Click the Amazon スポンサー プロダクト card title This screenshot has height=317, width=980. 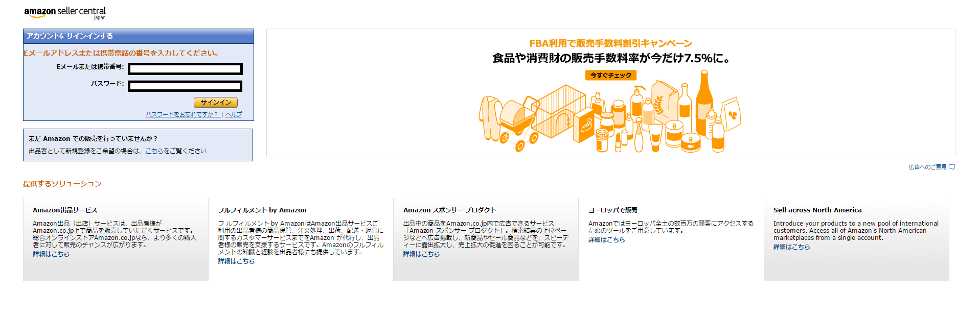pyautogui.click(x=449, y=210)
